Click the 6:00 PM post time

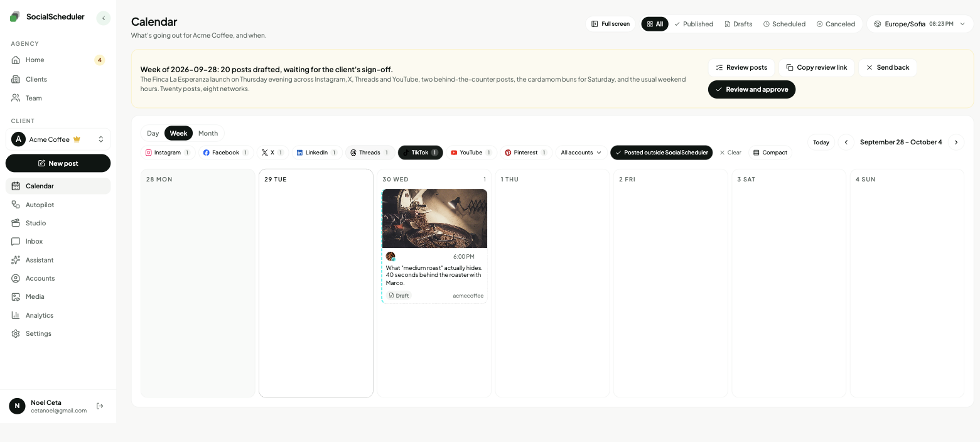(464, 257)
